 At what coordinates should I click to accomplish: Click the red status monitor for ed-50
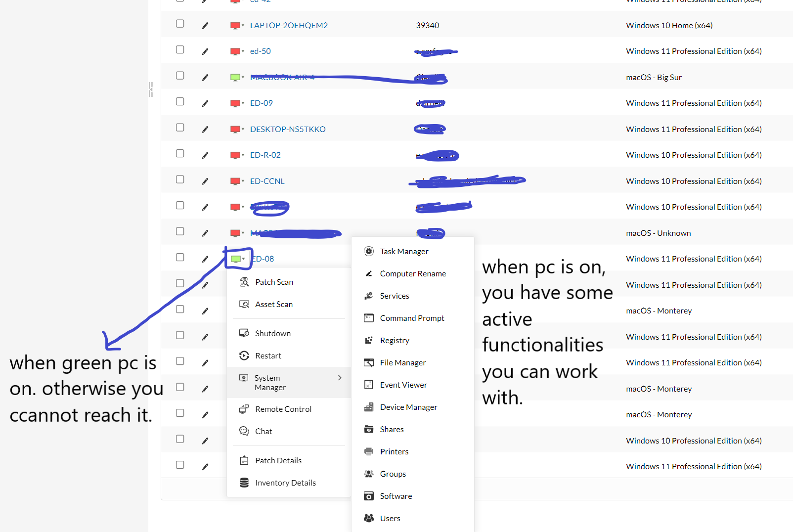point(235,51)
